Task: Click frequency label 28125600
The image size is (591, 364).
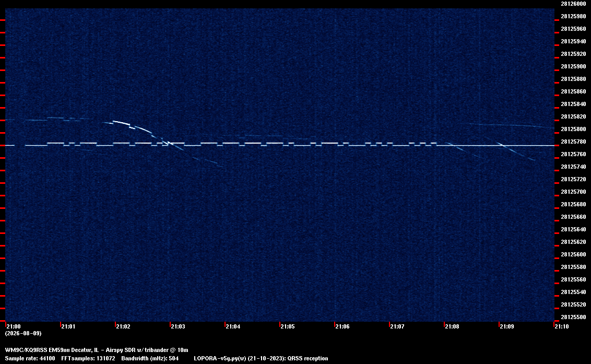Action: [573, 254]
